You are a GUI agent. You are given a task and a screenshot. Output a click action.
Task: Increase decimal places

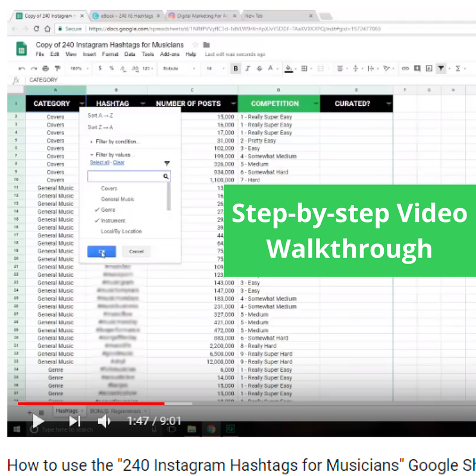point(135,68)
